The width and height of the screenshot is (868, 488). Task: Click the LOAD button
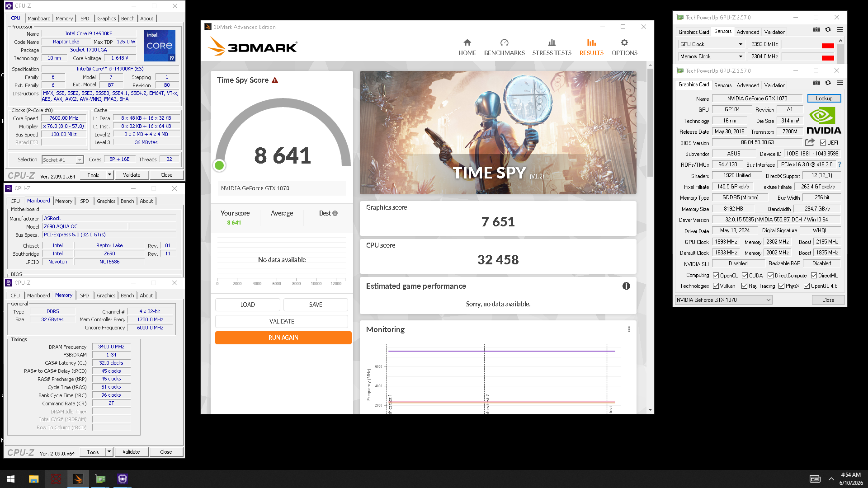[248, 305]
